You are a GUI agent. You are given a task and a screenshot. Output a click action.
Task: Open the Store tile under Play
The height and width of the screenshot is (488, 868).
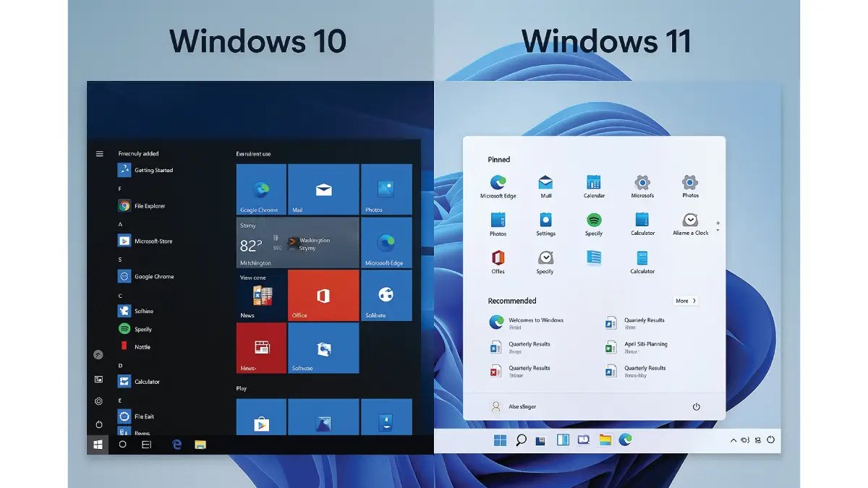(x=261, y=417)
